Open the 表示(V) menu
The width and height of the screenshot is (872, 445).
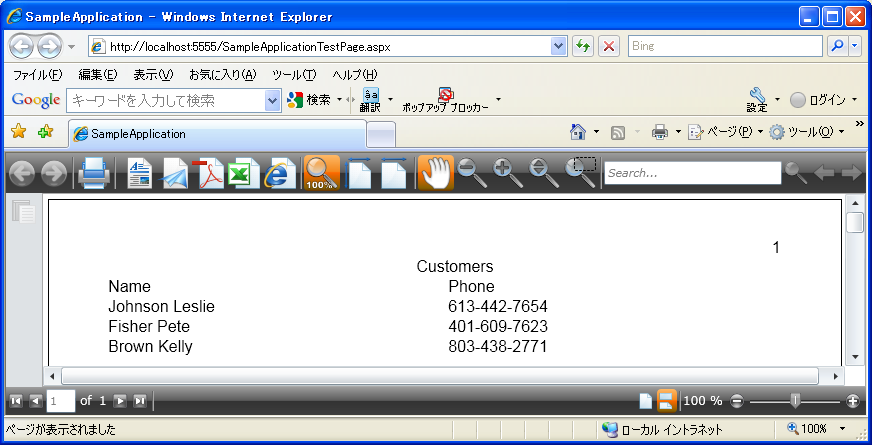153,75
